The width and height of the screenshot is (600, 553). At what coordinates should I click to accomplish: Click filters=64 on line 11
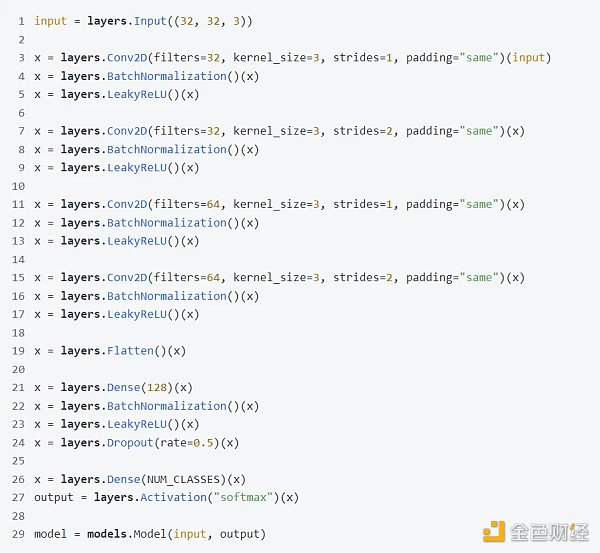tap(193, 204)
